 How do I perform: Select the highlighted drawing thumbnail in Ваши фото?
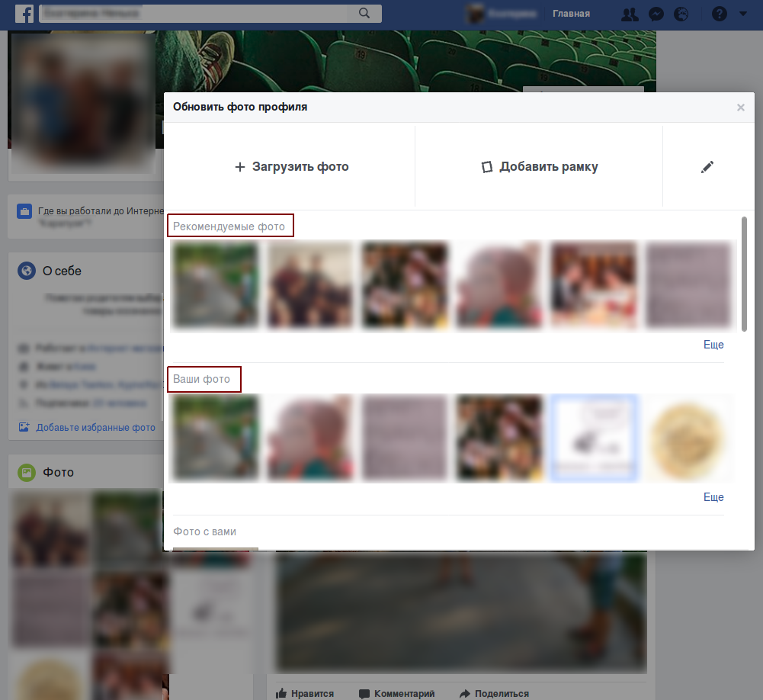[594, 438]
